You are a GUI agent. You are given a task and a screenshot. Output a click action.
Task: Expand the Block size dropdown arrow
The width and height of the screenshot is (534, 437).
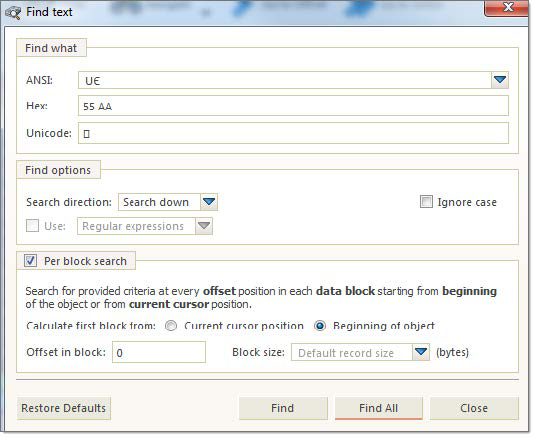[x=421, y=352]
